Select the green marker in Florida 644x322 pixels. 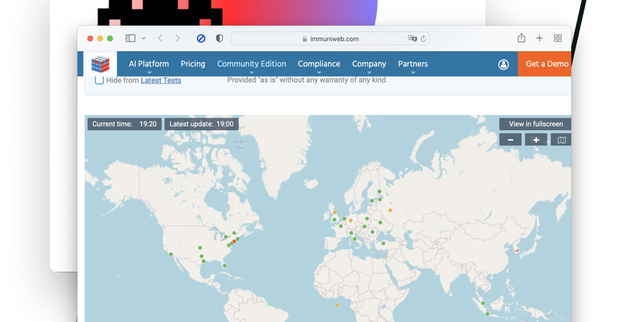coord(225,266)
